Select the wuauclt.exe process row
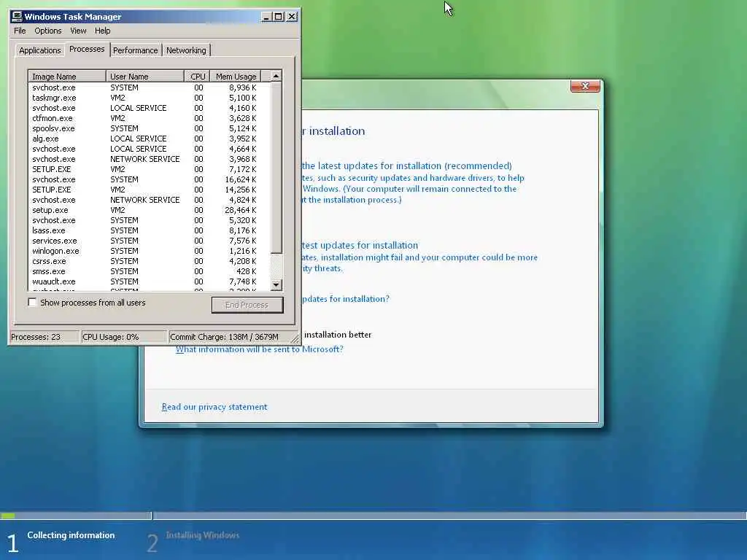 coord(149,281)
